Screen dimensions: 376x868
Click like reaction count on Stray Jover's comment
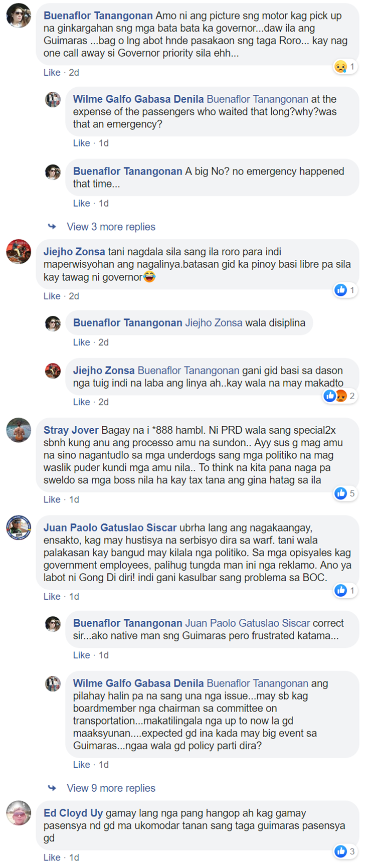pyautogui.click(x=352, y=493)
